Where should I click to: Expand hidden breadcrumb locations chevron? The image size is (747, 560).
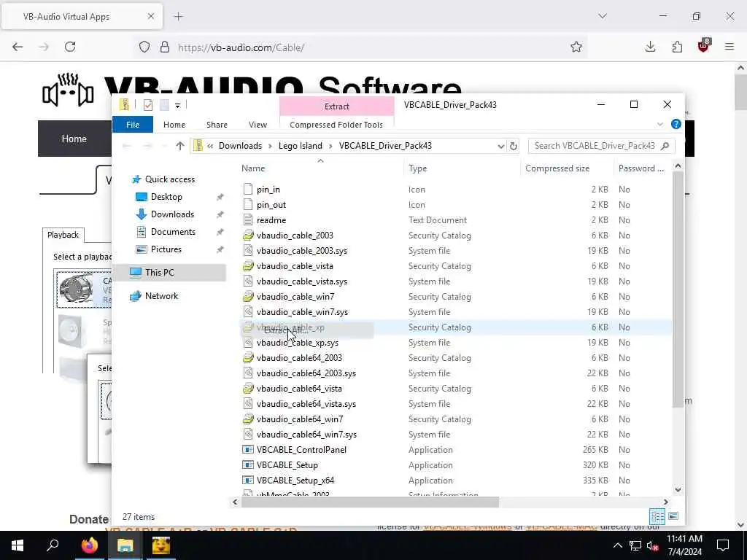click(x=210, y=146)
